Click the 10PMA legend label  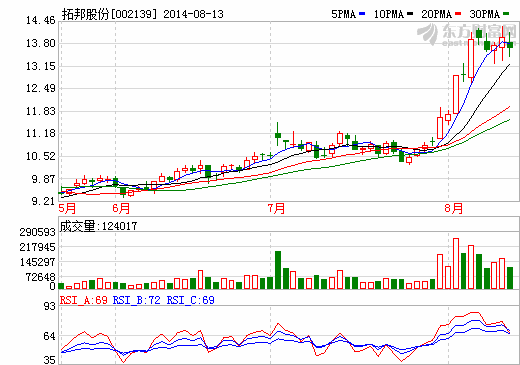pos(389,14)
